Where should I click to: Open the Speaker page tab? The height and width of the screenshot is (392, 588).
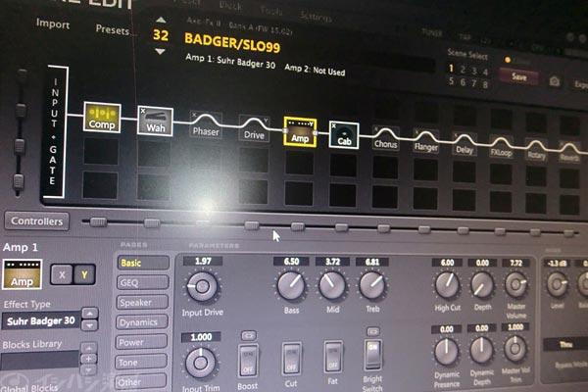pos(142,303)
